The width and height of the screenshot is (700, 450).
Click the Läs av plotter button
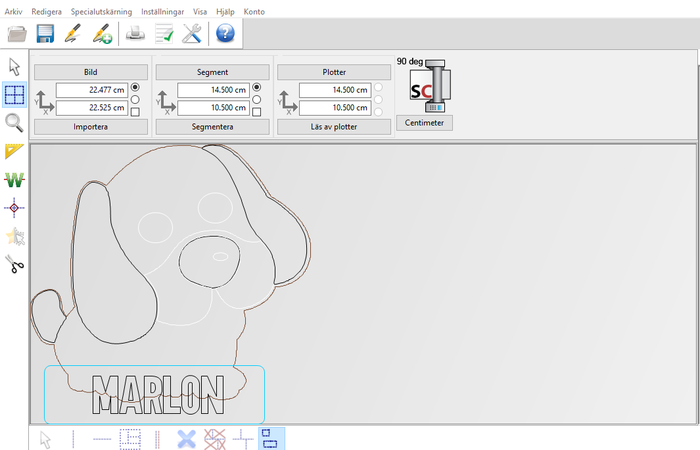click(x=334, y=127)
